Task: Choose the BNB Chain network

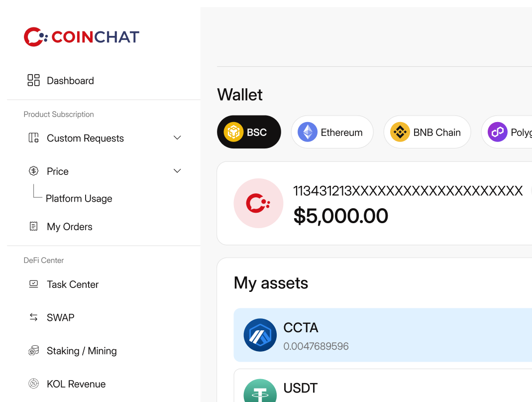Action: [427, 133]
